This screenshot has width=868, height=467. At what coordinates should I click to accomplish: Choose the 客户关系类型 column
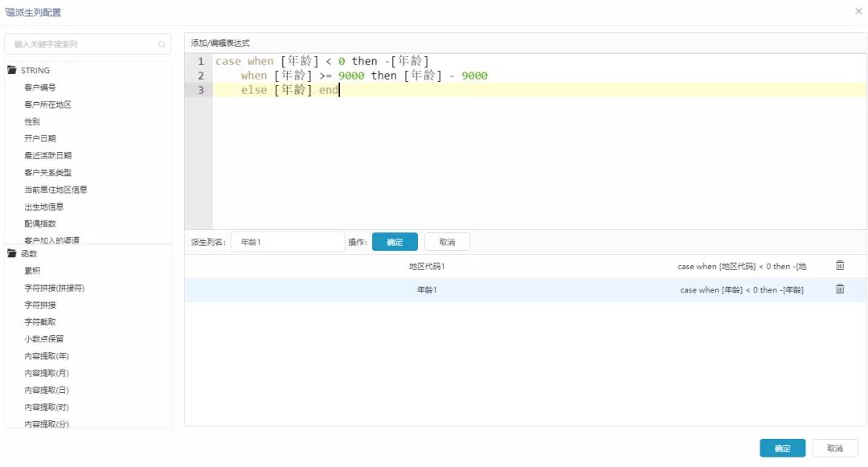pyautogui.click(x=47, y=173)
